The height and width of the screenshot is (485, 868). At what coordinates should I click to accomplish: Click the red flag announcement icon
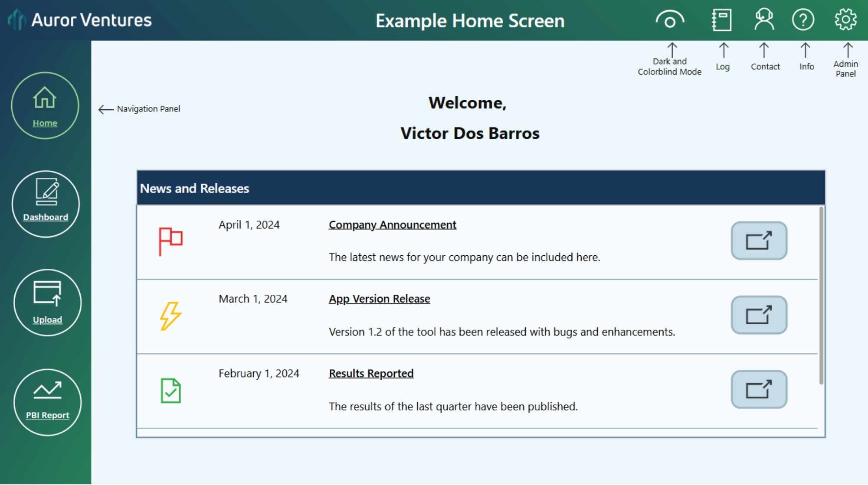[x=170, y=241]
